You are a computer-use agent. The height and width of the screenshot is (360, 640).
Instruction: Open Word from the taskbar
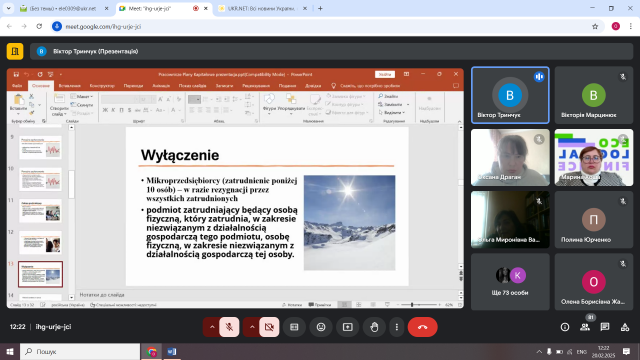coord(172,351)
